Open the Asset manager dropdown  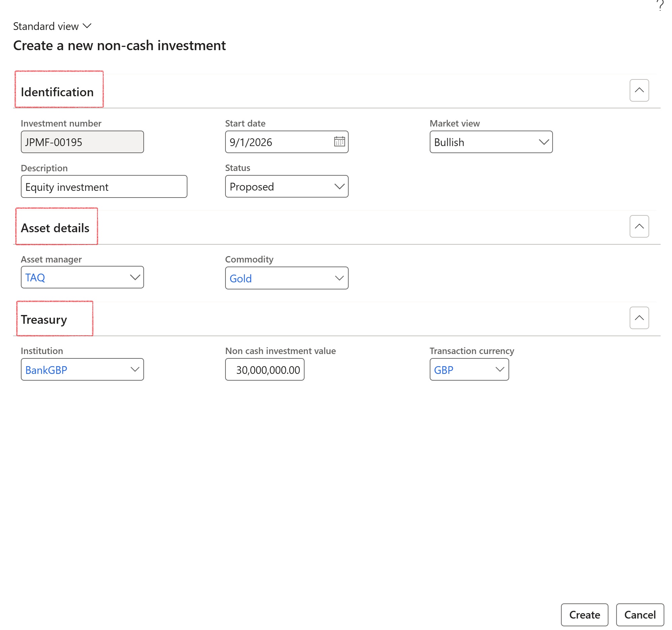click(x=82, y=277)
